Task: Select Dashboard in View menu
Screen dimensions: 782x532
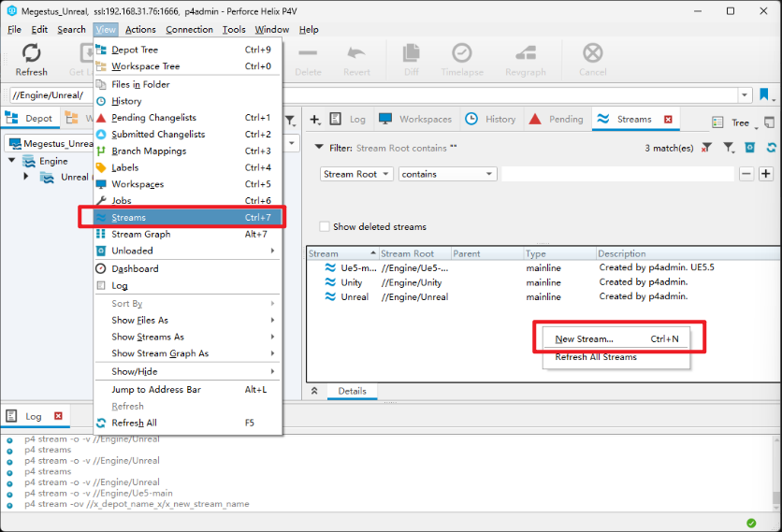Action: pyautogui.click(x=187, y=268)
